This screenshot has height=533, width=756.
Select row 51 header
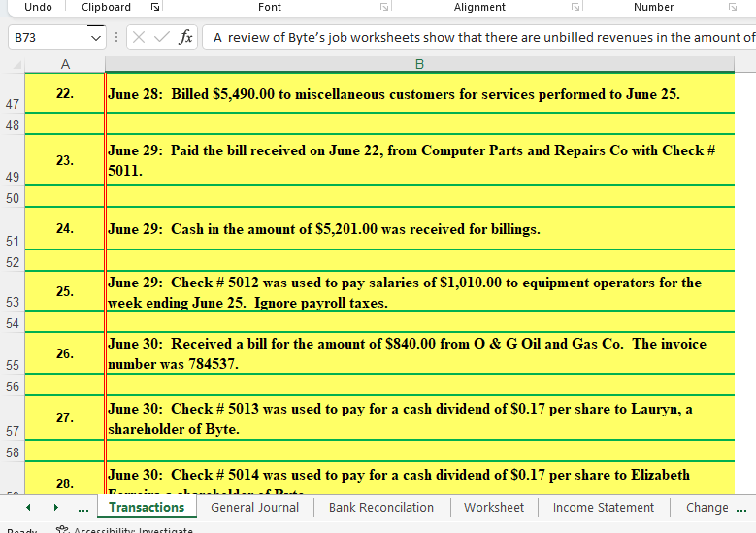click(x=13, y=228)
